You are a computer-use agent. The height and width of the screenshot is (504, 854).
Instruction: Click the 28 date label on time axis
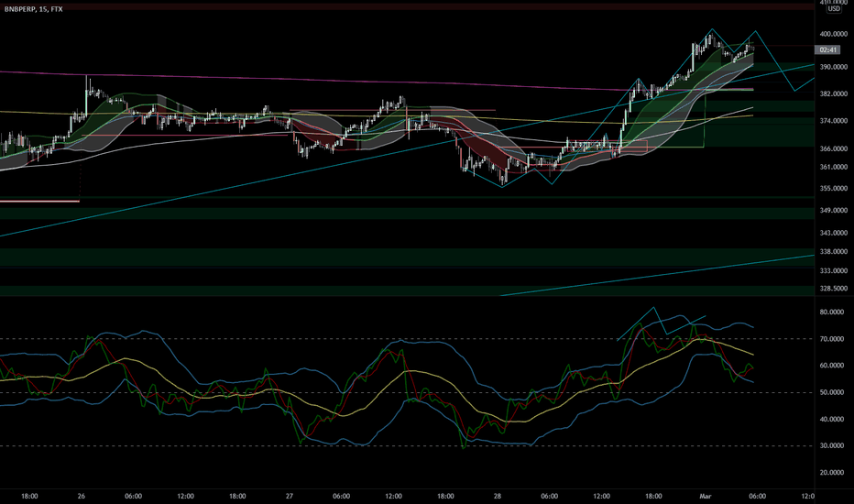(498, 497)
